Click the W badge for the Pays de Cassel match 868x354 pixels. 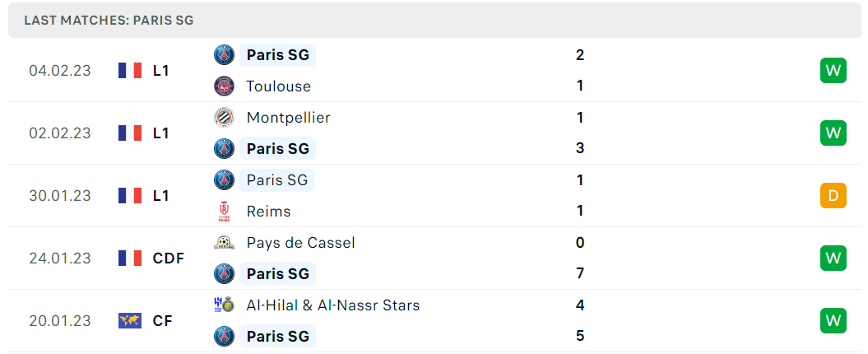tap(833, 259)
